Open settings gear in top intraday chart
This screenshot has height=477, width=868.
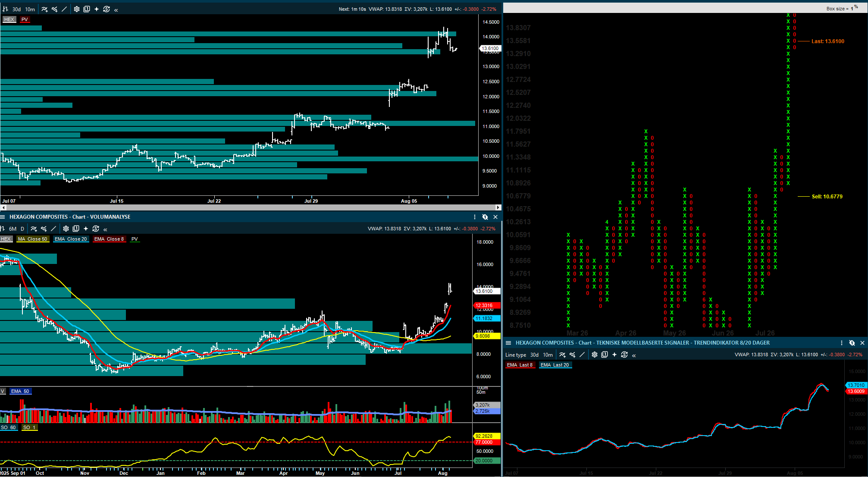[77, 9]
